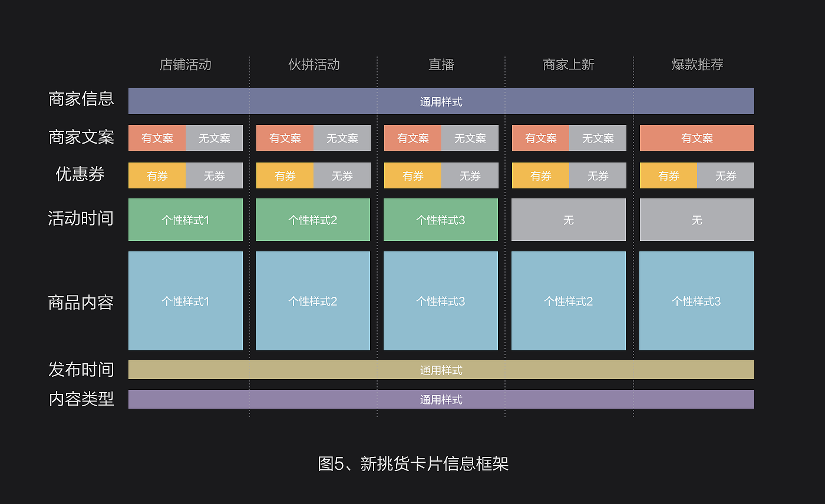
Task: Click 有券 in the 直播 column
Action: pyautogui.click(x=413, y=175)
